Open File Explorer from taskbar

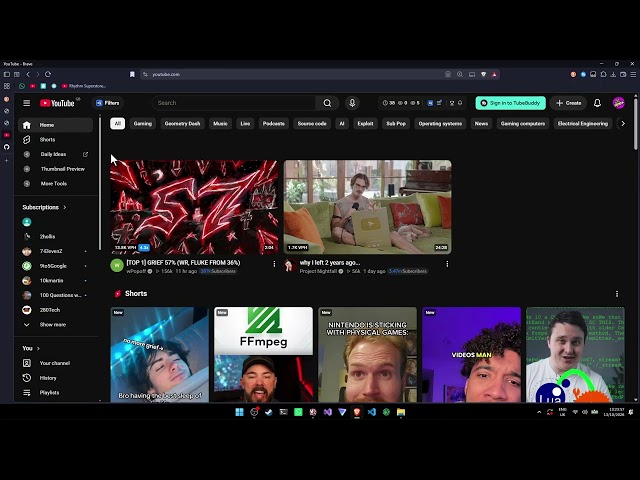point(401,412)
